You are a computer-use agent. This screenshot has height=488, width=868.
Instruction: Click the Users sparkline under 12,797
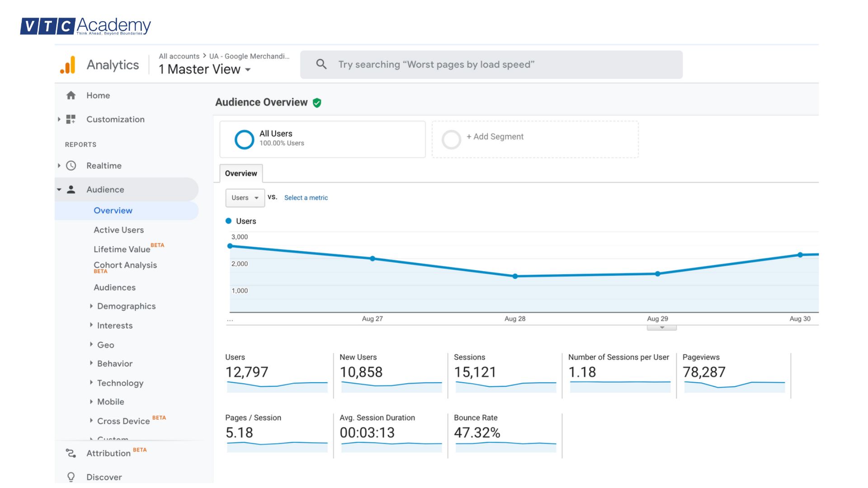[x=277, y=386]
